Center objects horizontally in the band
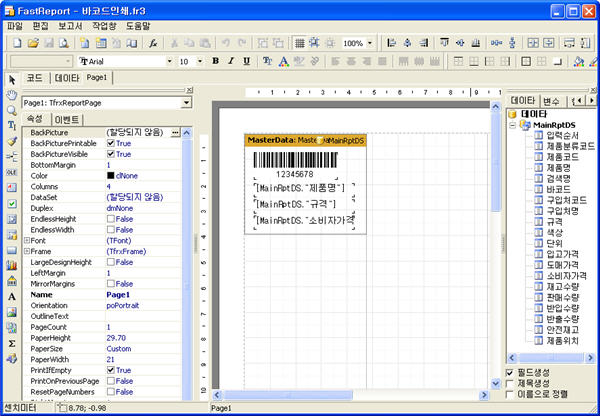The height and width of the screenshot is (416, 600). pos(533,43)
